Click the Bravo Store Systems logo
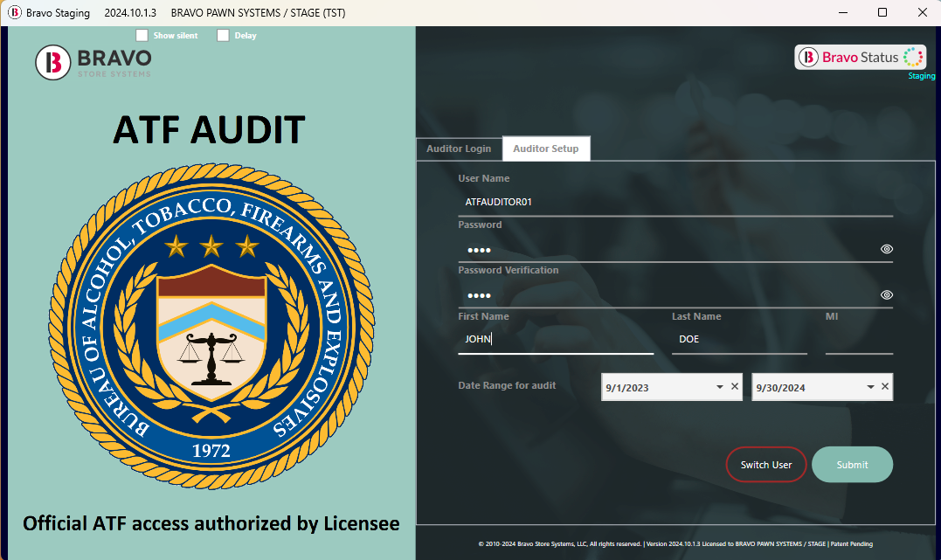 (x=93, y=62)
